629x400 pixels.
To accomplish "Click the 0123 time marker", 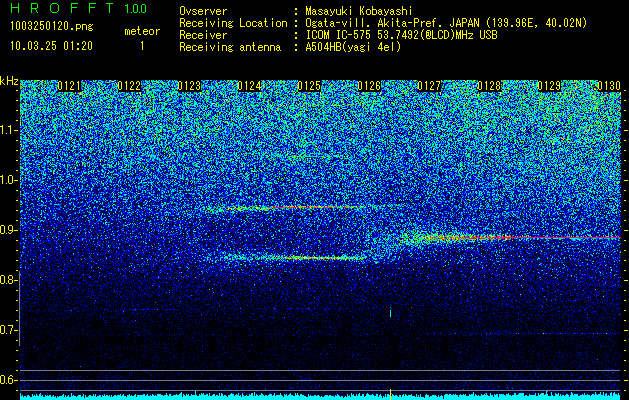I will (x=189, y=86).
